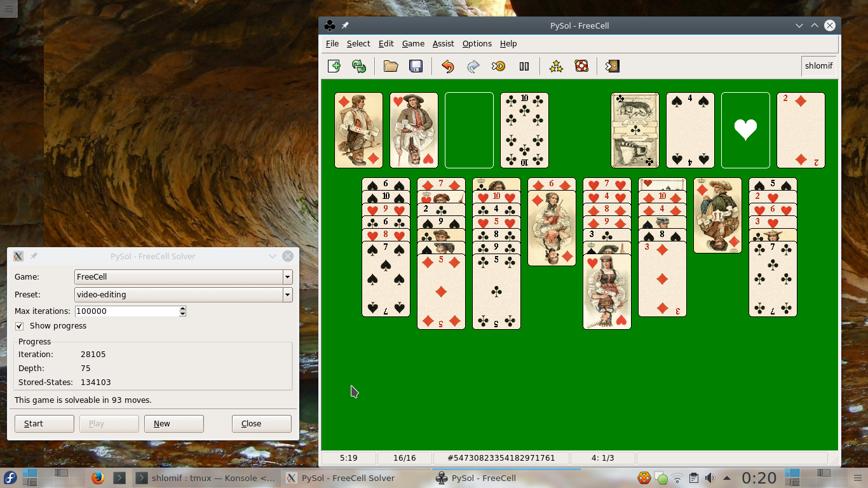Undo the last move with orange arrow
This screenshot has height=488, width=868.
point(448,66)
